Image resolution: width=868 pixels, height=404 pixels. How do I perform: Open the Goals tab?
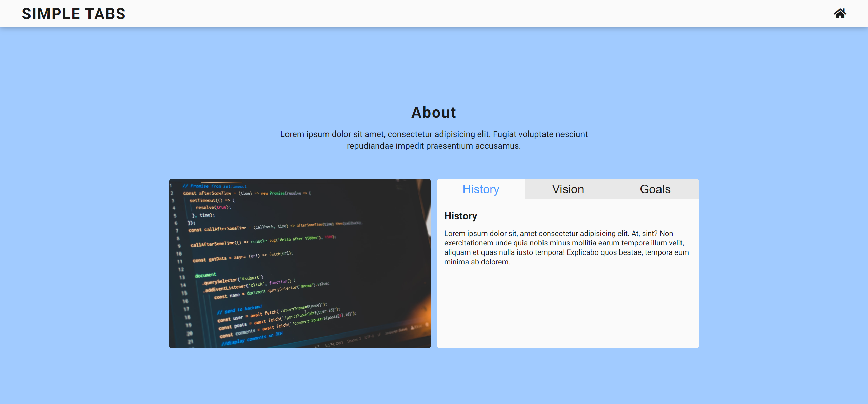coord(655,189)
